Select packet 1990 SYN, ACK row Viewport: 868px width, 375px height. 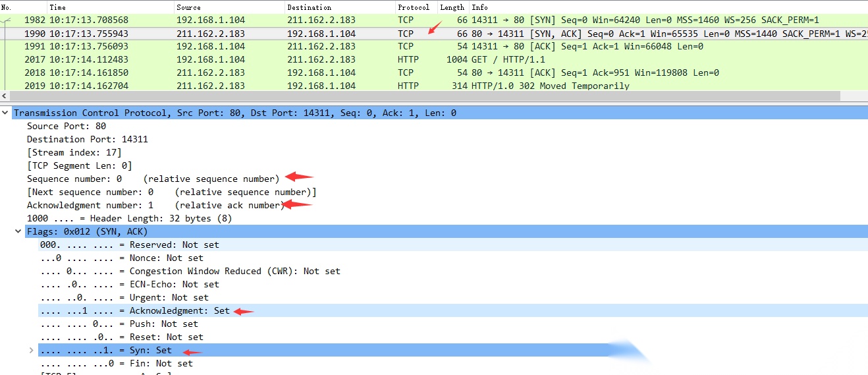coord(434,33)
